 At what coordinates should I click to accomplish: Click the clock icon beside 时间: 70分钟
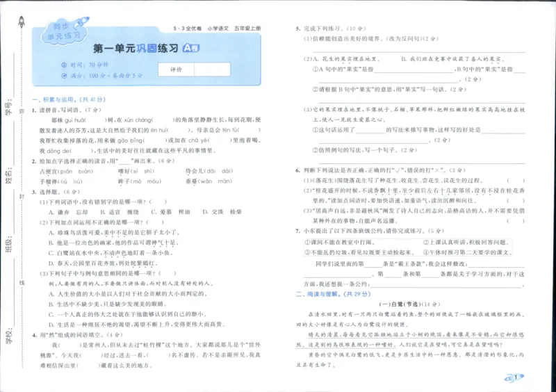click(64, 65)
